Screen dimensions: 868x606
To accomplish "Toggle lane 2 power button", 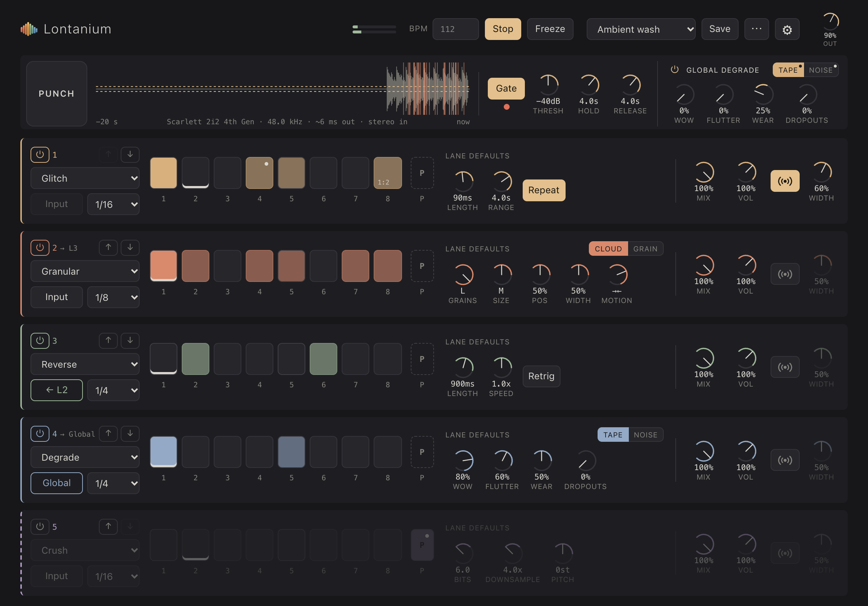I will pyautogui.click(x=40, y=247).
